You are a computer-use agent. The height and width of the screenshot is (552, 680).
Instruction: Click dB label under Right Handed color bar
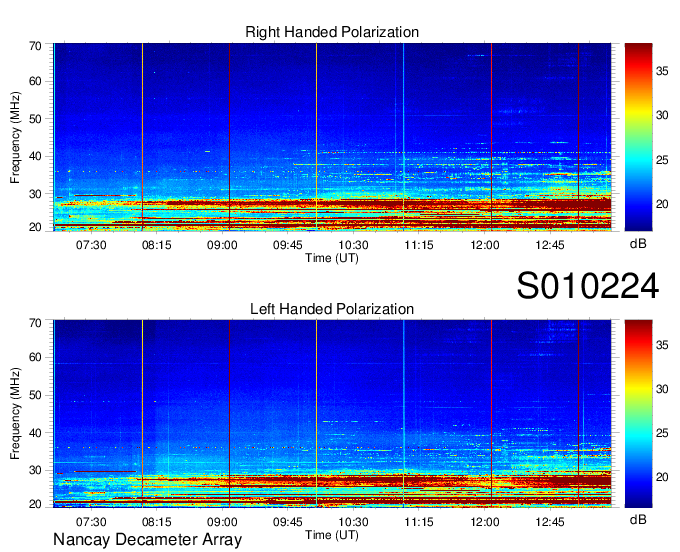point(638,244)
